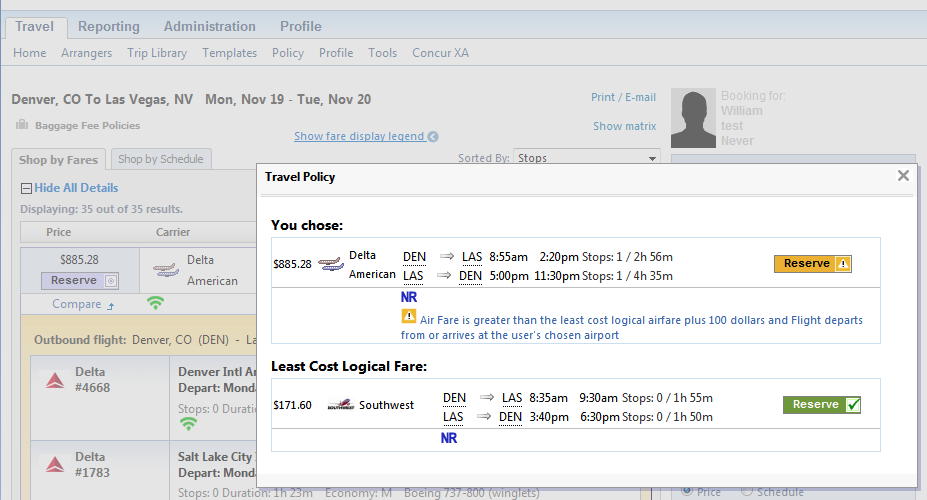Open Templates in the sub-navigation
The width and height of the screenshot is (927, 500).
coord(229,53)
